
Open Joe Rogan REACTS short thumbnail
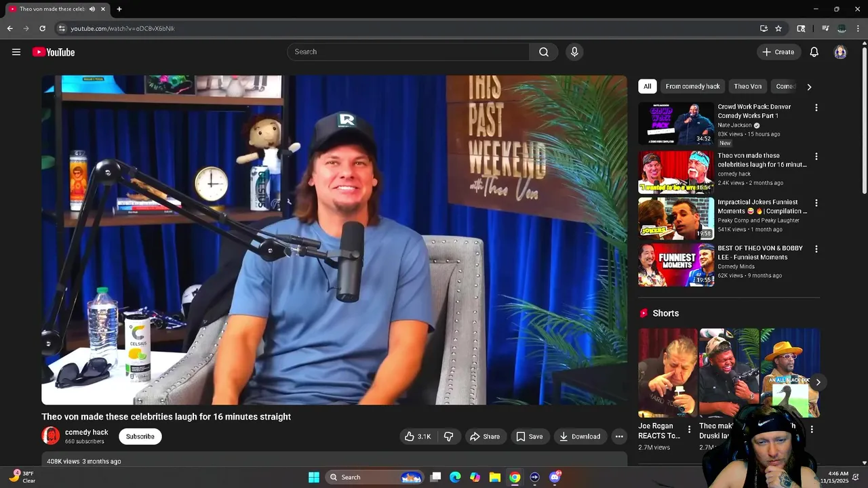click(668, 373)
